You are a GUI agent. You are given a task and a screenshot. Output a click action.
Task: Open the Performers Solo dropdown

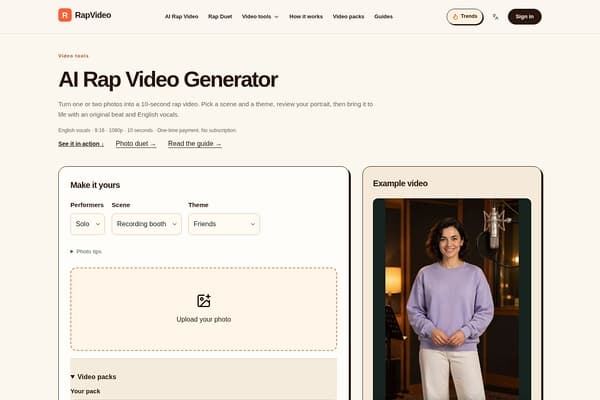coord(88,224)
